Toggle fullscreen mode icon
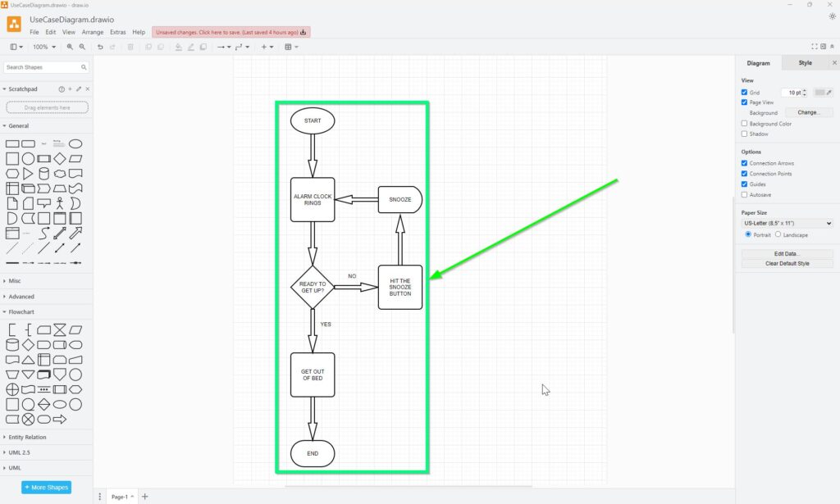Screen dimensions: 840x504 tap(814, 47)
